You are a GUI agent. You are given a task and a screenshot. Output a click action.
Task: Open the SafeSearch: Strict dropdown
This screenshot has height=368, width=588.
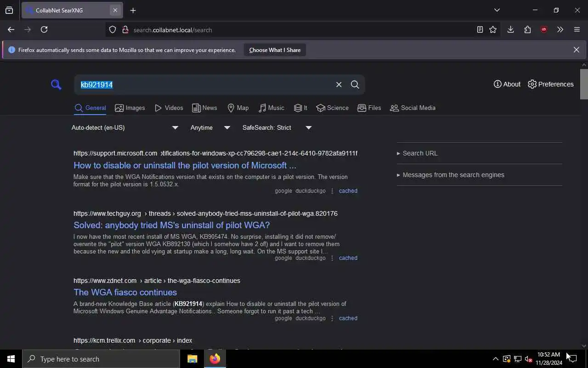pyautogui.click(x=277, y=127)
